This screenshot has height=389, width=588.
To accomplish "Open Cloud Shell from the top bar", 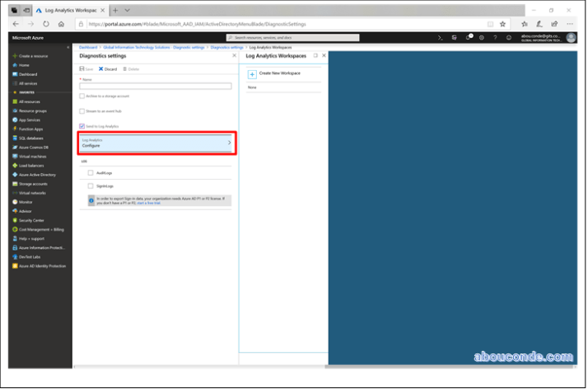I will [441, 37].
